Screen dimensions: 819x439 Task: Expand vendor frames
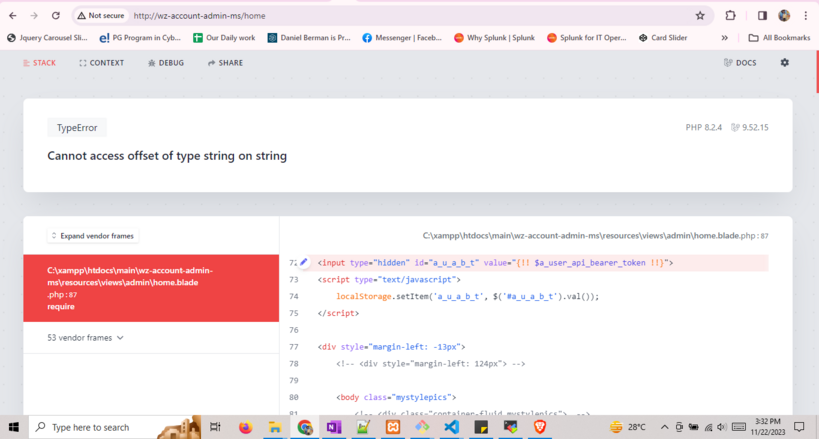(93, 236)
